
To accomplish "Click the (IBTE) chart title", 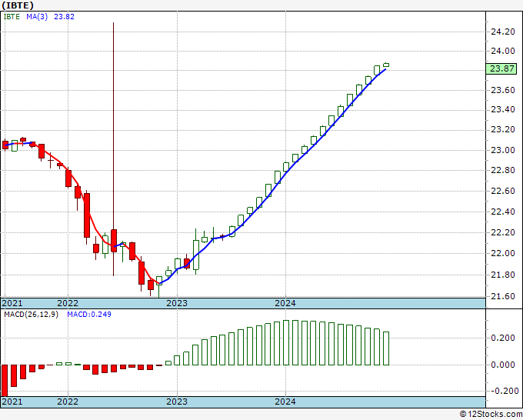I will (x=18, y=5).
